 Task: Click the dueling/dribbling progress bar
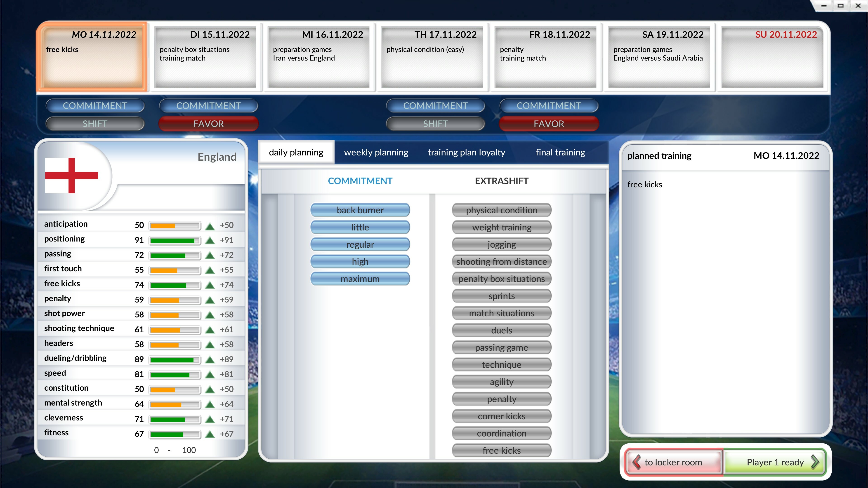pos(175,360)
